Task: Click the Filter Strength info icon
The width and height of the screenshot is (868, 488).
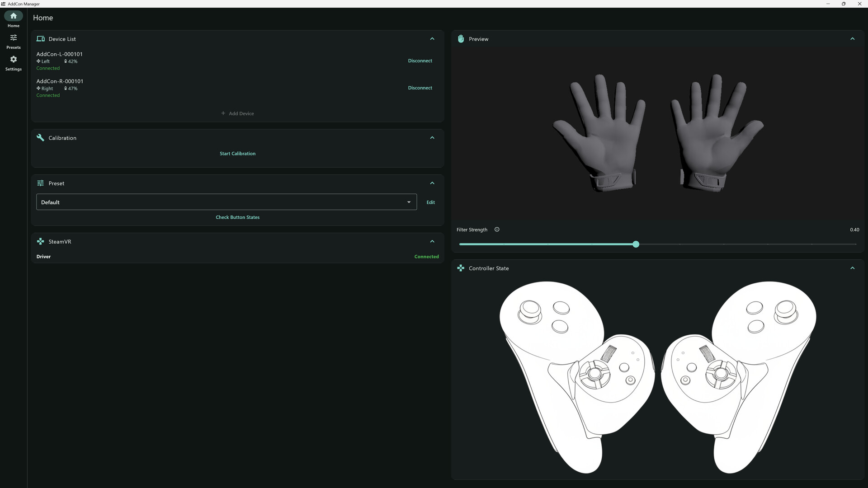Action: click(497, 230)
